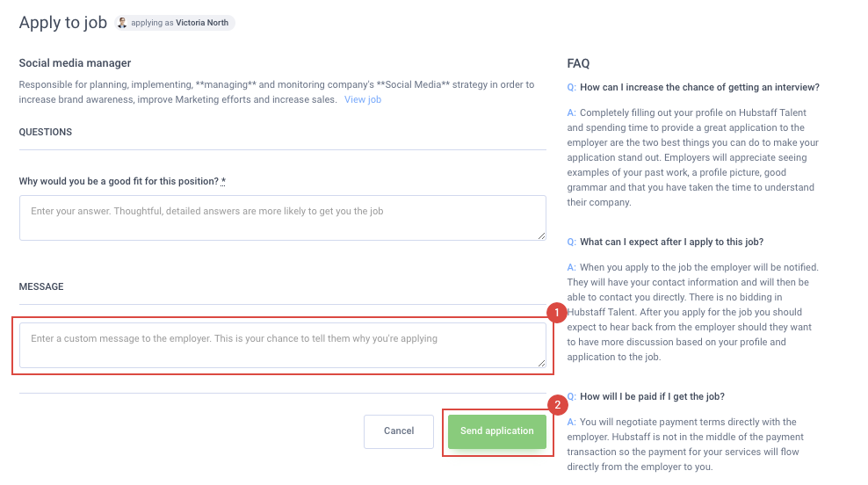
Task: Click the resize handle on the question answer box
Action: tap(541, 235)
